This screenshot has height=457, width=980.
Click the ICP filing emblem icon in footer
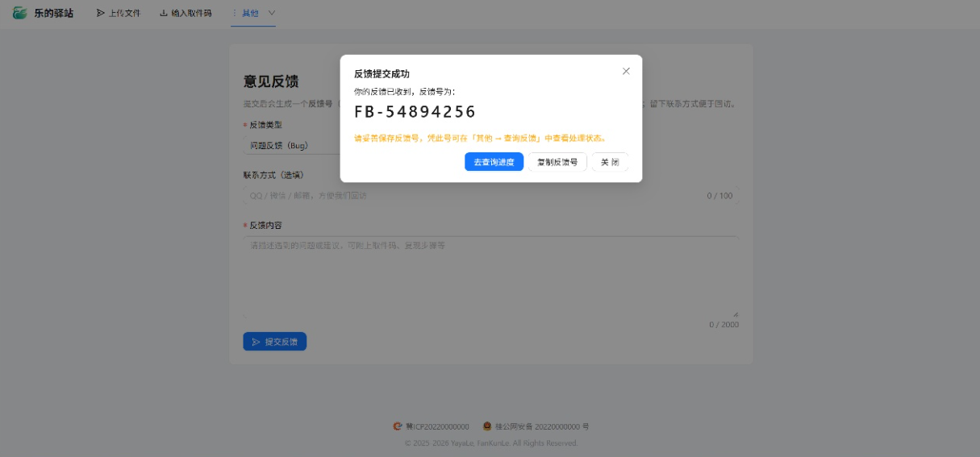click(397, 426)
